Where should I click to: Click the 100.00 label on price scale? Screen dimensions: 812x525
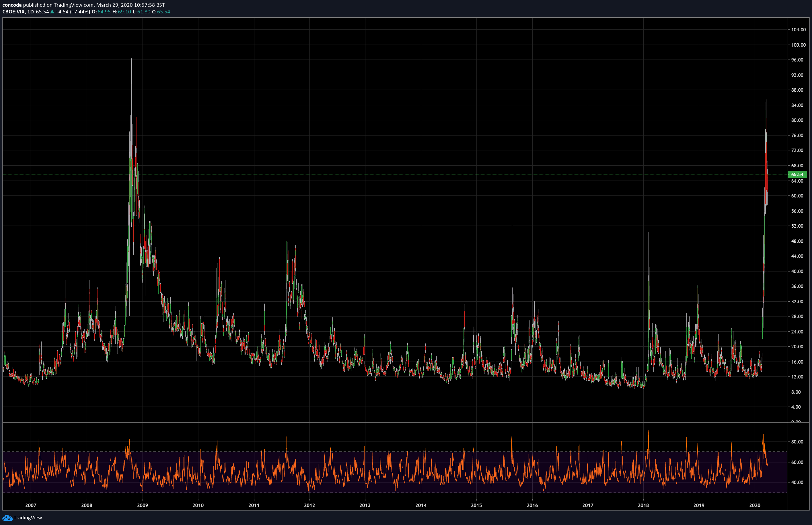[x=798, y=45]
